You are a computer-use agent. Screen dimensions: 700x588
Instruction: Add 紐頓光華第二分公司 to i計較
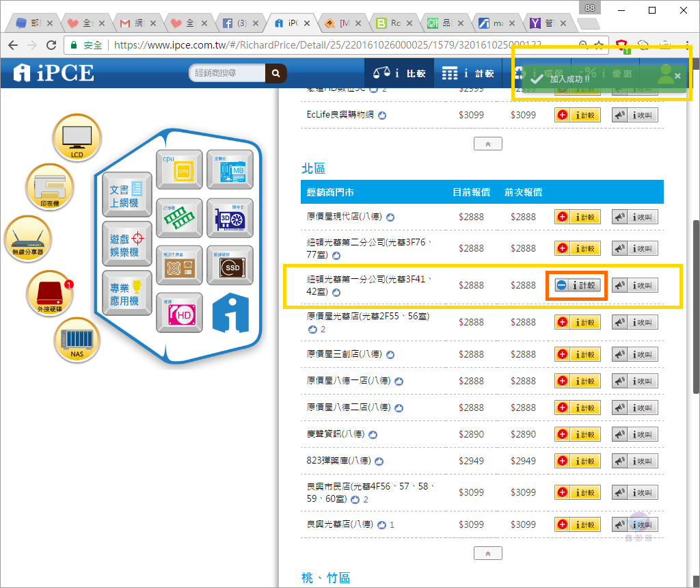pos(578,248)
